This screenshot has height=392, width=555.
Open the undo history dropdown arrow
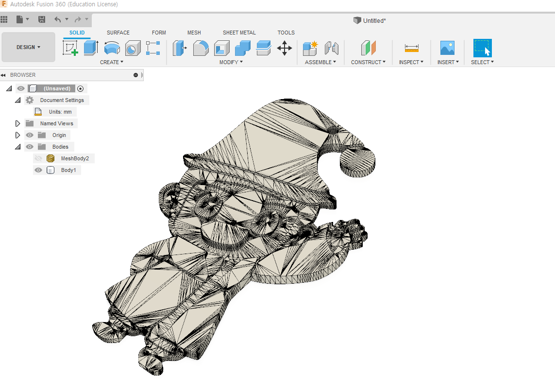[x=67, y=19]
